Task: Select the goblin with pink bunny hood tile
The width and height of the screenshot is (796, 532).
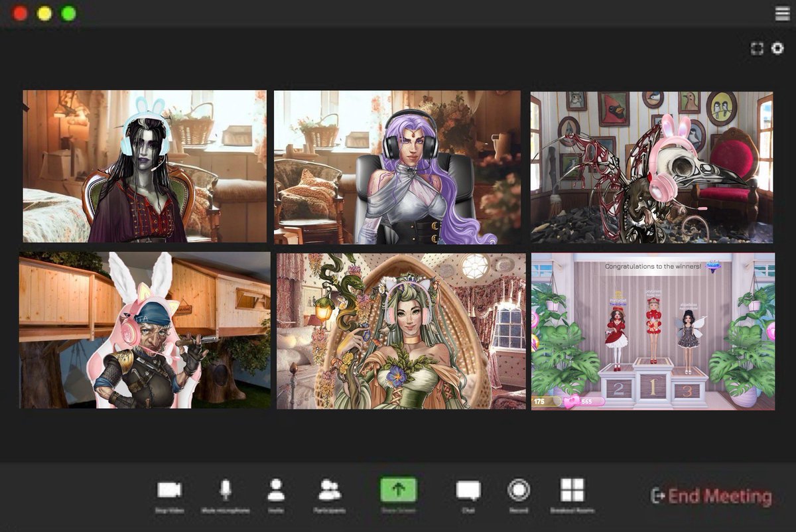Action: pos(145,330)
